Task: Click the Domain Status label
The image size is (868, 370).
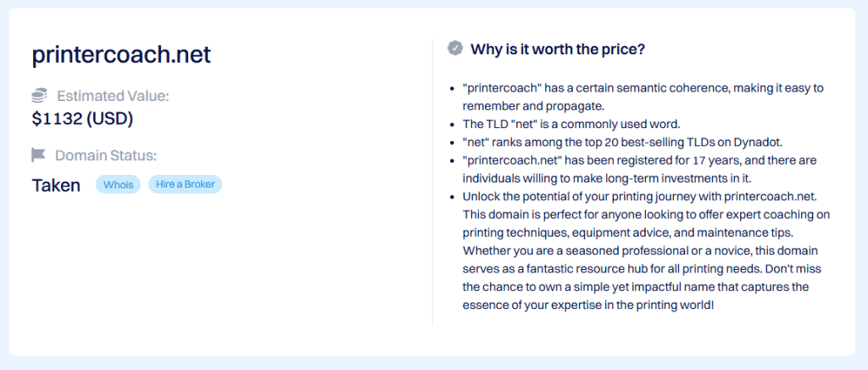Action: pyautogui.click(x=106, y=155)
